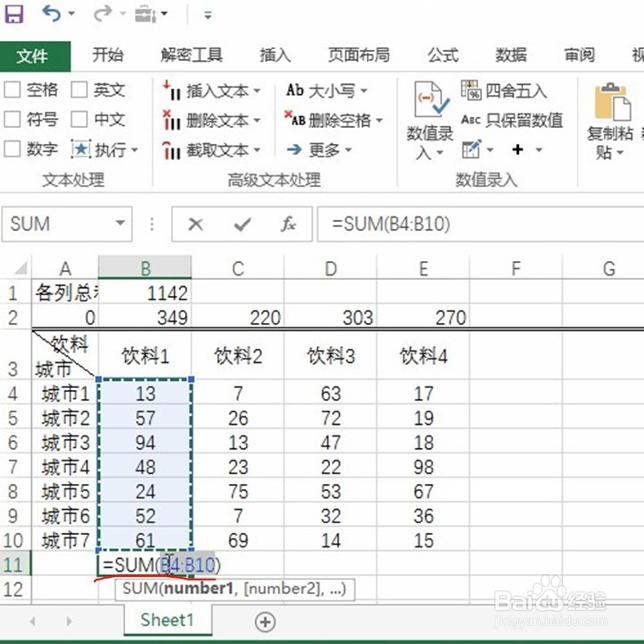Click the Select All corner triangle
644x644 pixels.
click(x=20, y=268)
